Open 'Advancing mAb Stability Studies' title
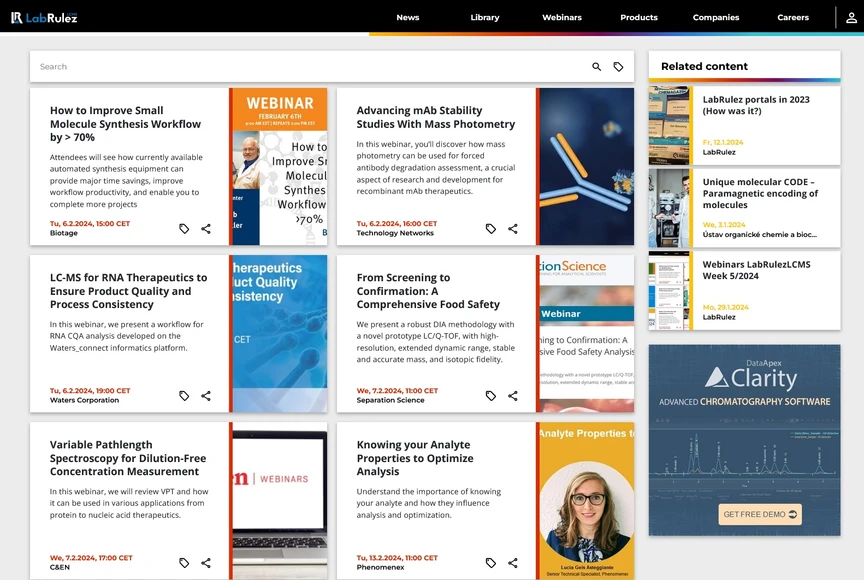This screenshot has width=864, height=580. pos(435,117)
